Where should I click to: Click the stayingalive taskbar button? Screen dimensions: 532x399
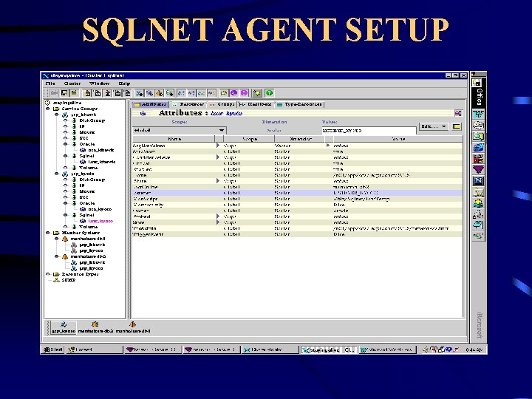[x=328, y=349]
